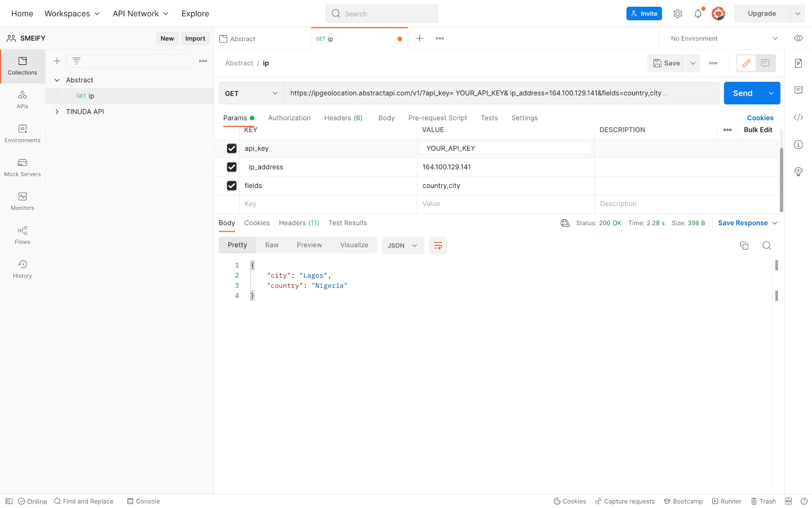Open the code snippet panel
Image resolution: width=812 pixels, height=508 pixels.
pyautogui.click(x=799, y=117)
